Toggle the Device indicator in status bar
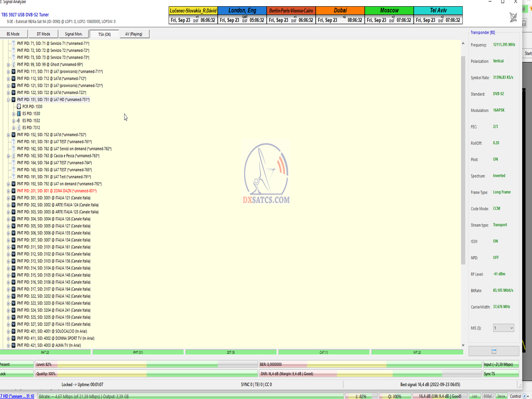The image size is (532, 399). pos(501,396)
